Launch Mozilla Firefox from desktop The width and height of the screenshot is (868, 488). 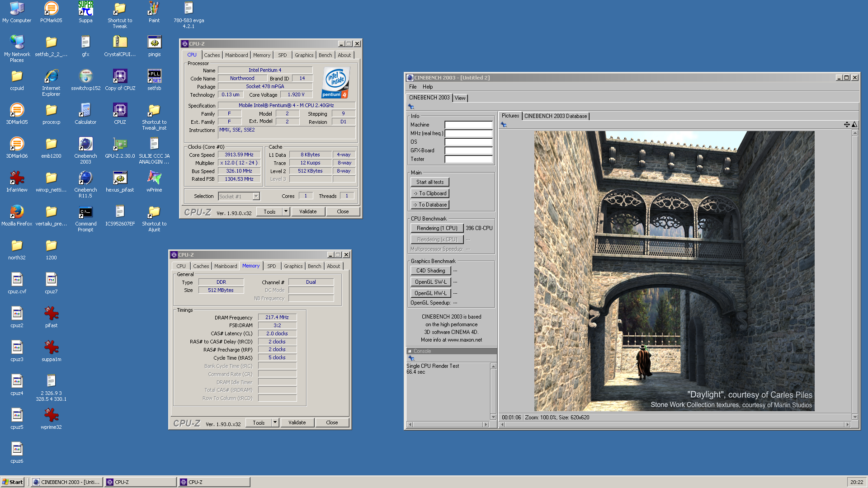click(x=17, y=215)
